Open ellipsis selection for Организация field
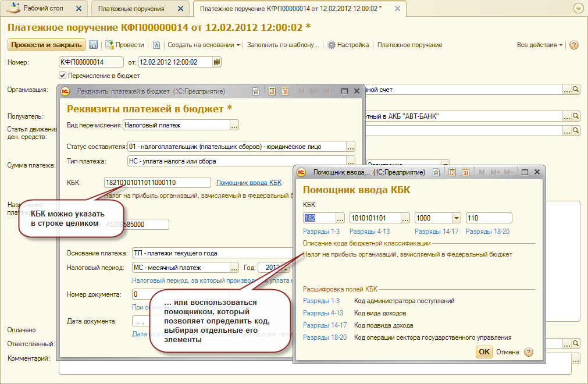The height and width of the screenshot is (384, 588). [567, 89]
